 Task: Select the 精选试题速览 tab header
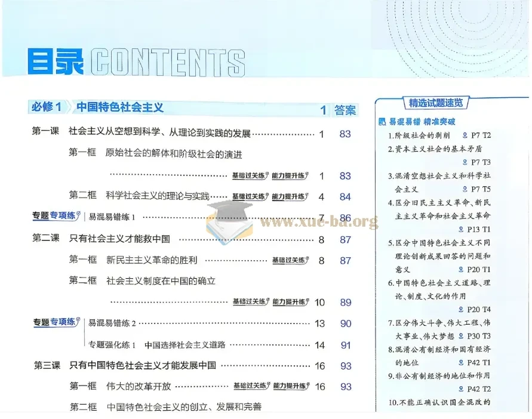(x=436, y=103)
